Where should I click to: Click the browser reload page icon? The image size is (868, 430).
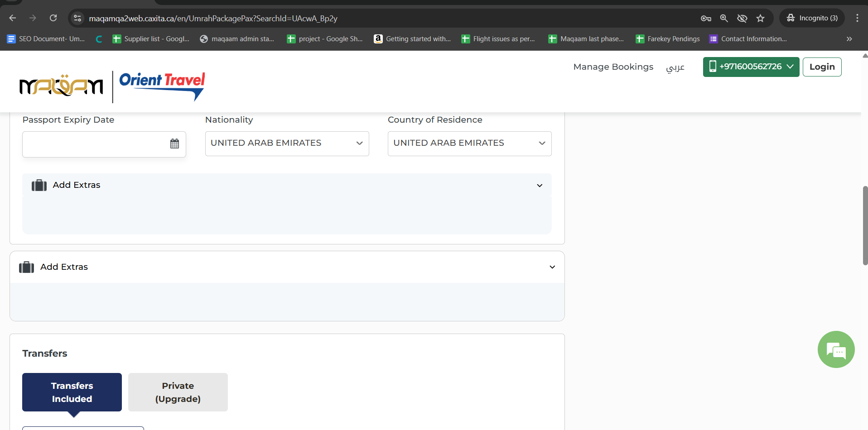pyautogui.click(x=53, y=18)
